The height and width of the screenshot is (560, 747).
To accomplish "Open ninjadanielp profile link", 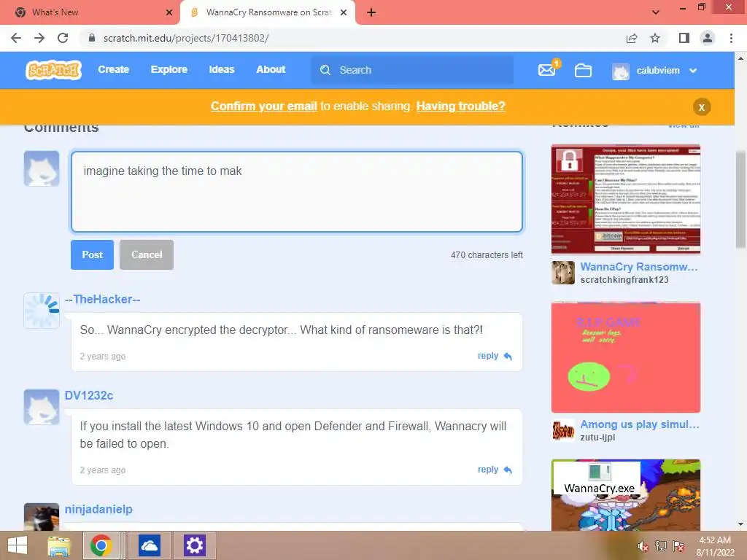I will coord(98,509).
